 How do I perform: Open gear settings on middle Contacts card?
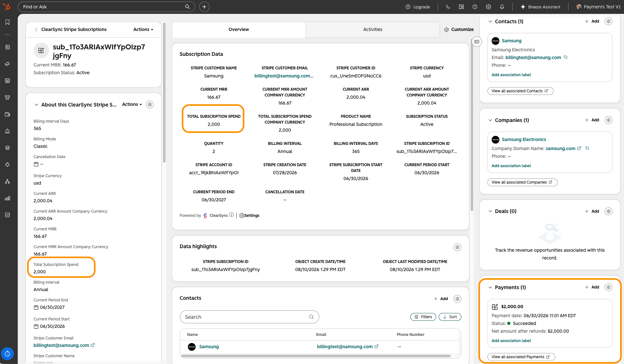pos(457,299)
